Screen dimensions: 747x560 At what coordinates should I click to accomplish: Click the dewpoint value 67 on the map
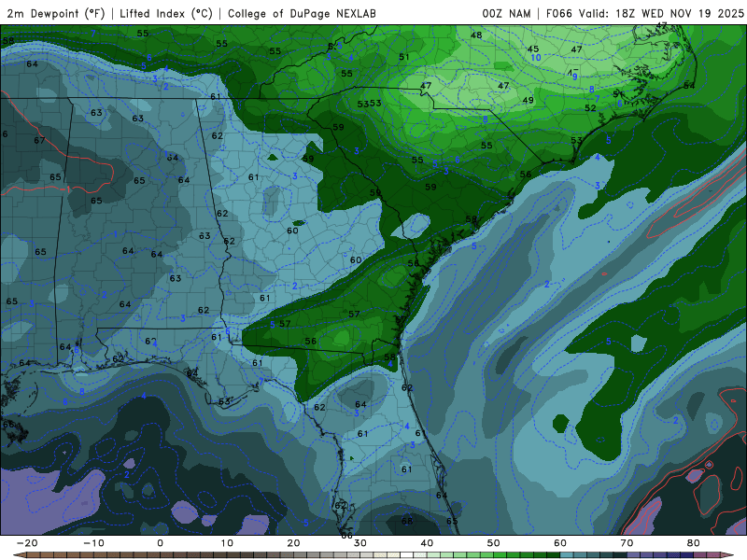click(39, 140)
